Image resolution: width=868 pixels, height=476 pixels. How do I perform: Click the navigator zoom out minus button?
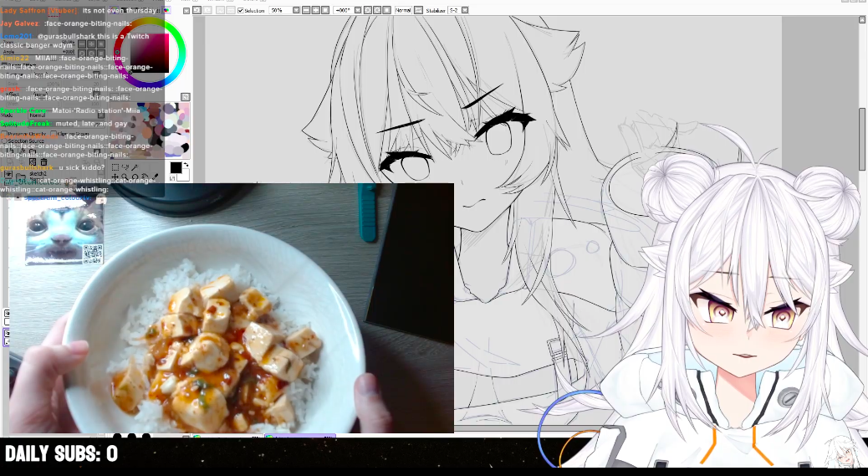tap(81, 44)
